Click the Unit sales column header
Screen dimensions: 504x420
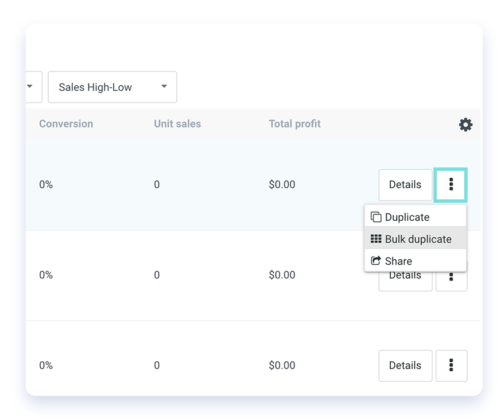tap(178, 124)
